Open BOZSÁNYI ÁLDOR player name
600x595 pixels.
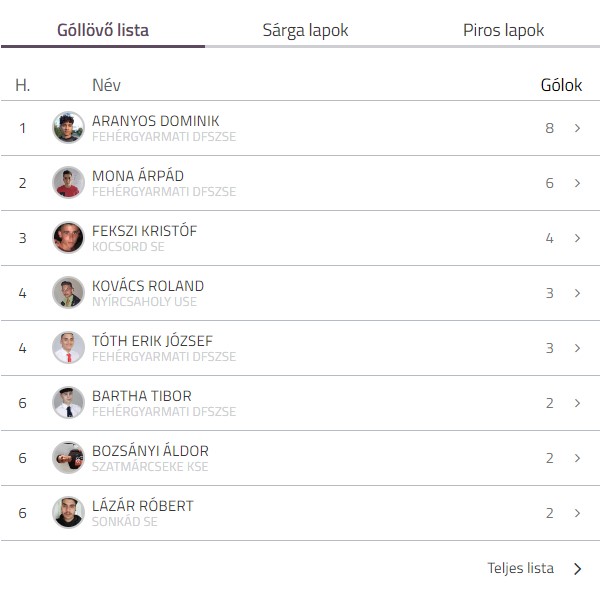click(150, 451)
